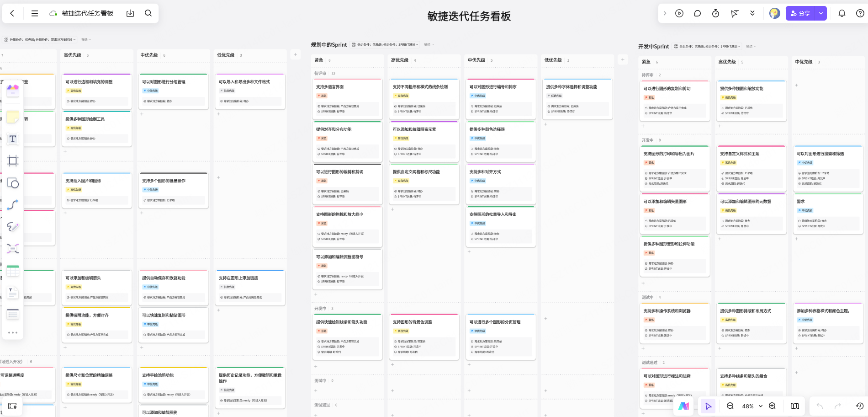
Task: Select the sticky note tool
Action: pyautogui.click(x=13, y=117)
